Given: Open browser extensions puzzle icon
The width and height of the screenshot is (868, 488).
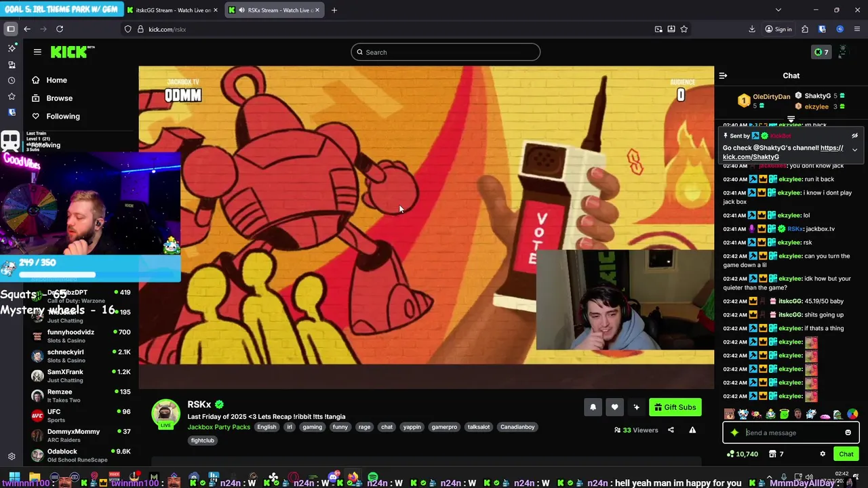Looking at the screenshot, I should click(805, 29).
